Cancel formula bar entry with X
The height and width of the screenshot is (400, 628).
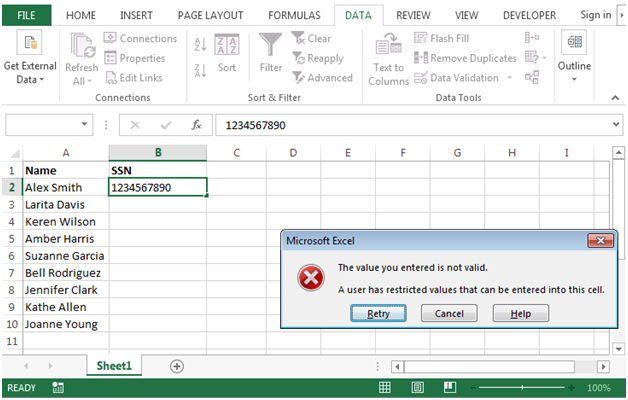(x=135, y=125)
